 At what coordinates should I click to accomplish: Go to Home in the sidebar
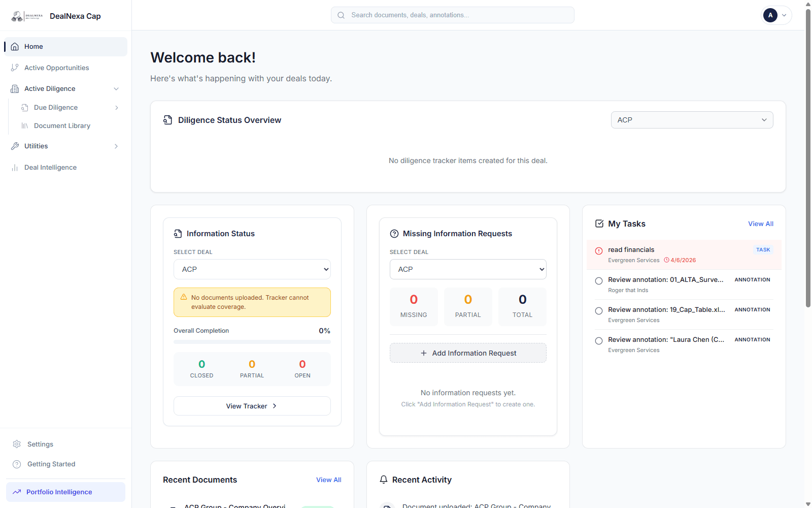[x=66, y=47]
